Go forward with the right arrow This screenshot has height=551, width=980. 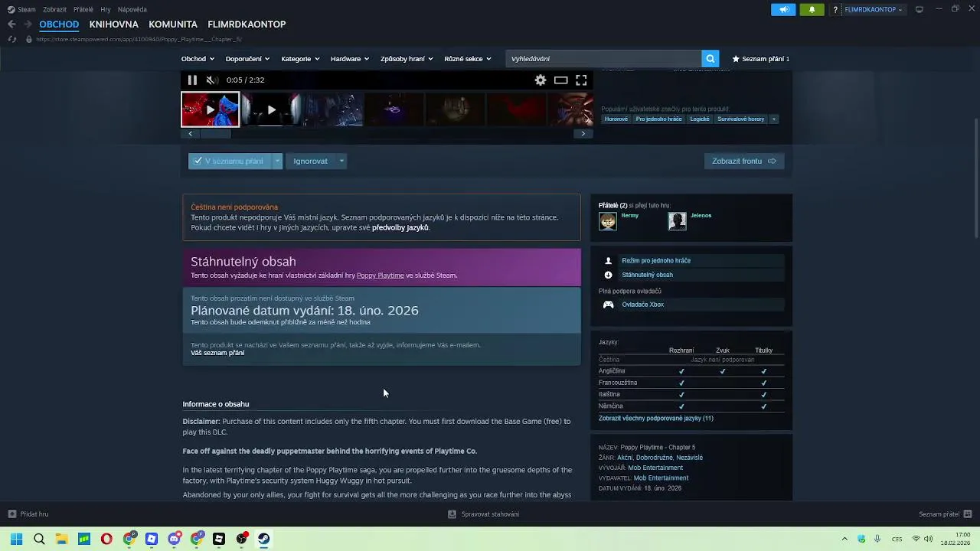[x=28, y=24]
